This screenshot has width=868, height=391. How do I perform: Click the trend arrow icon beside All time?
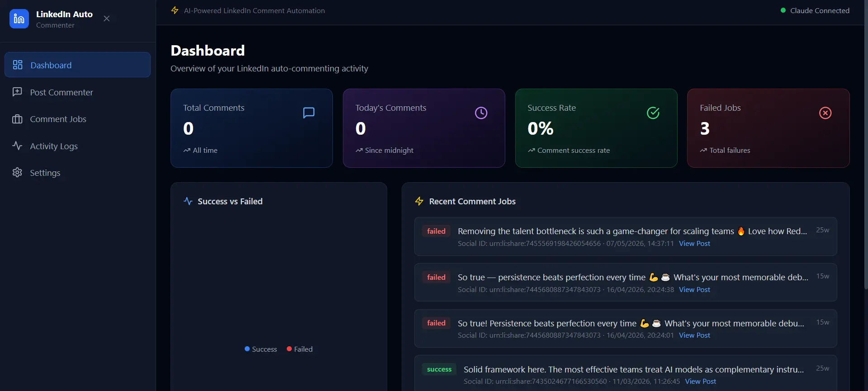[x=187, y=151]
